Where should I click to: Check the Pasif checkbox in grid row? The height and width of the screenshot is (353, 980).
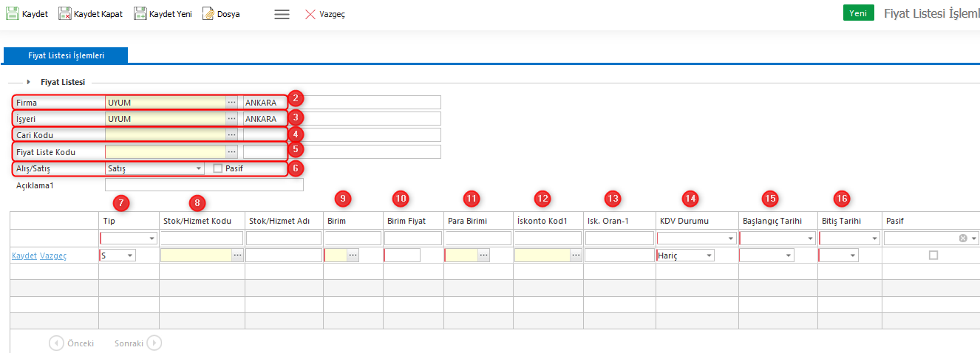tap(933, 255)
